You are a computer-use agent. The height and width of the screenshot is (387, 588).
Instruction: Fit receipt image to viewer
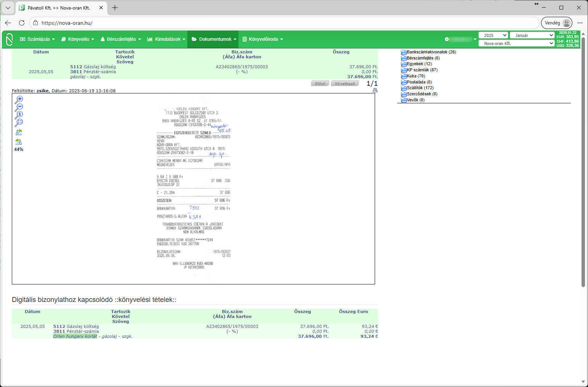coord(19,122)
